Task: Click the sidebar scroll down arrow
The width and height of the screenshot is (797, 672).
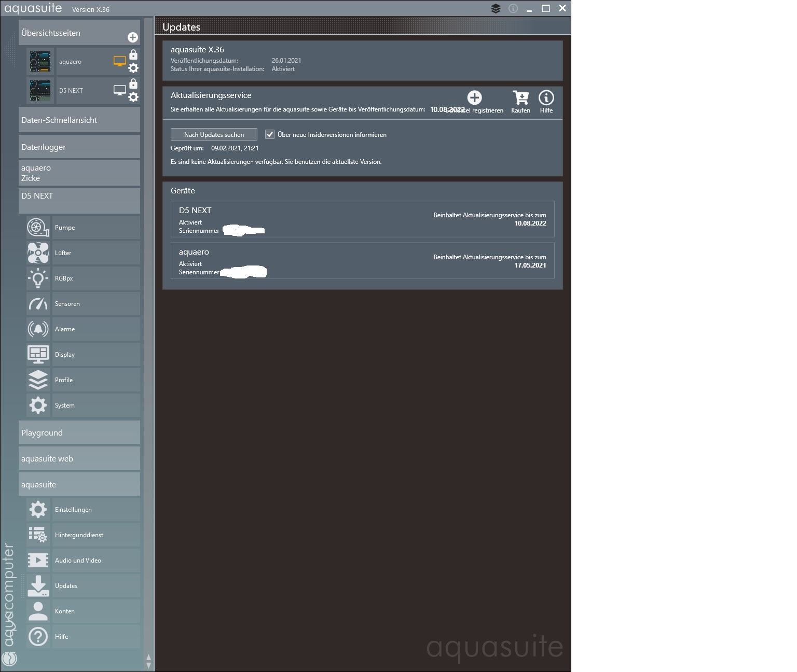Action: pos(148,665)
